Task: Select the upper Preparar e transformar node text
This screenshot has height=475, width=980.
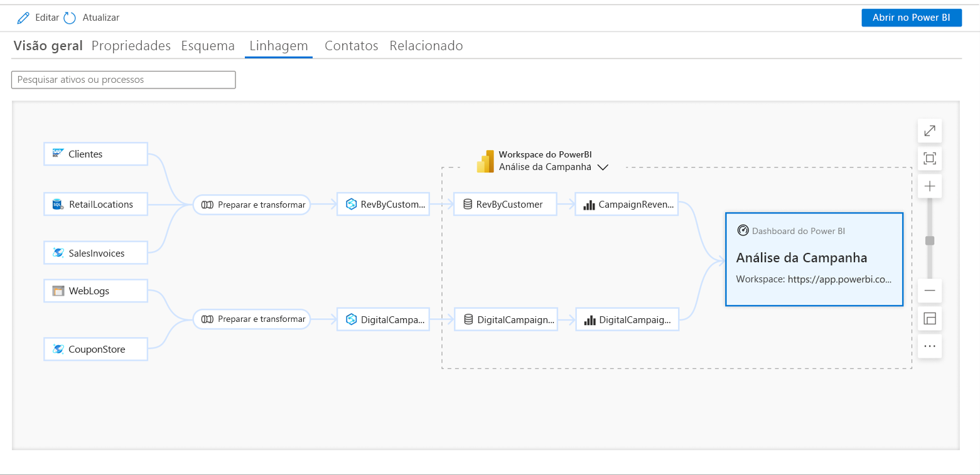Action: 262,205
